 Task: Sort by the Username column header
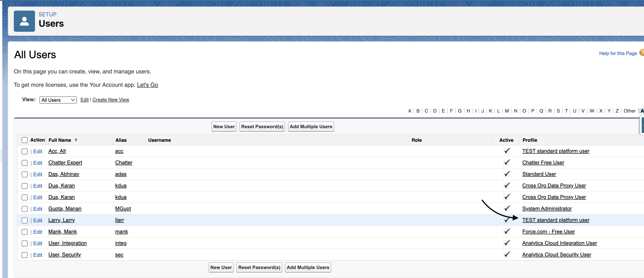159,140
